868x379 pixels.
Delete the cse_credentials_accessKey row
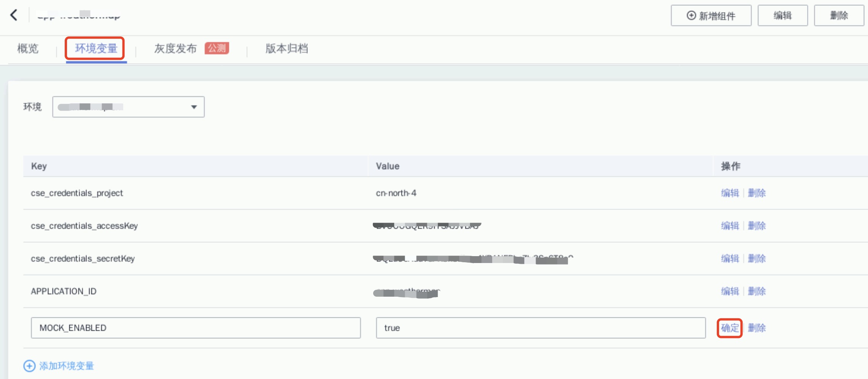click(757, 226)
